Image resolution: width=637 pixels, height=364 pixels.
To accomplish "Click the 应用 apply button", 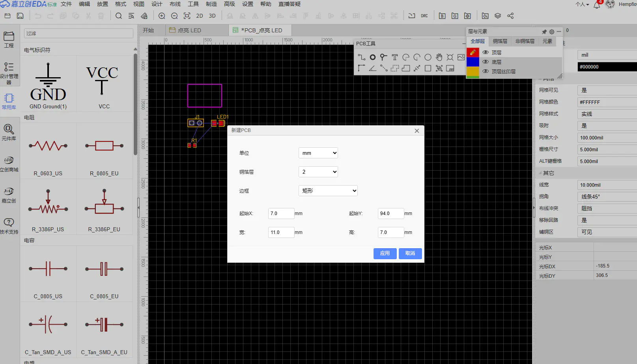I will tap(385, 253).
